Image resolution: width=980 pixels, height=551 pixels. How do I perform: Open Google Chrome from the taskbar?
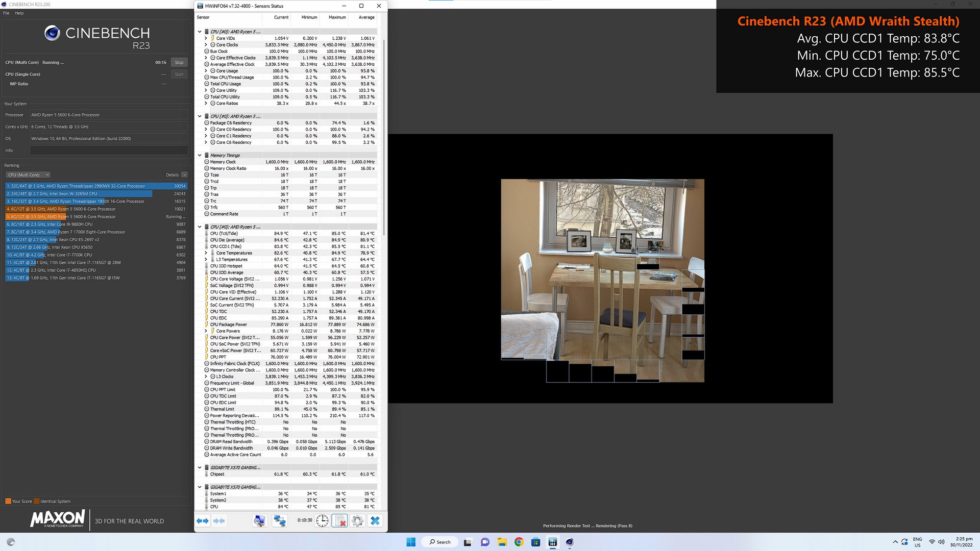519,542
